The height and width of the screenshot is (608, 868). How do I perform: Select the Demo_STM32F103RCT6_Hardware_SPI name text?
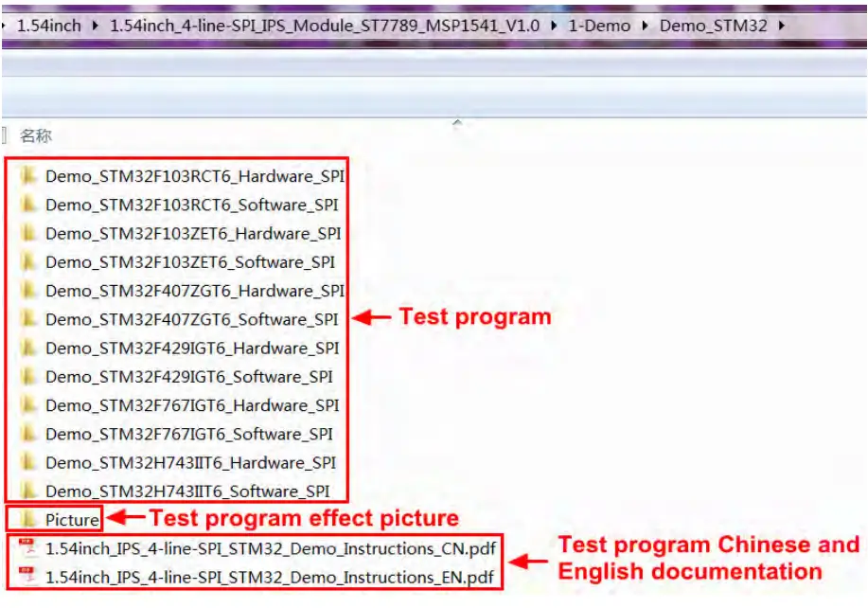pos(195,176)
